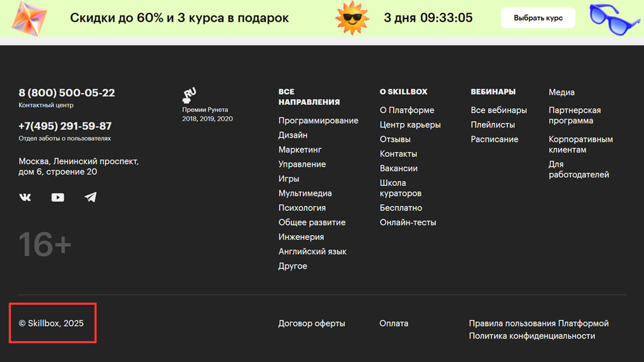The image size is (644, 362).
Task: Open the Telegram channel icon
Action: click(90, 197)
